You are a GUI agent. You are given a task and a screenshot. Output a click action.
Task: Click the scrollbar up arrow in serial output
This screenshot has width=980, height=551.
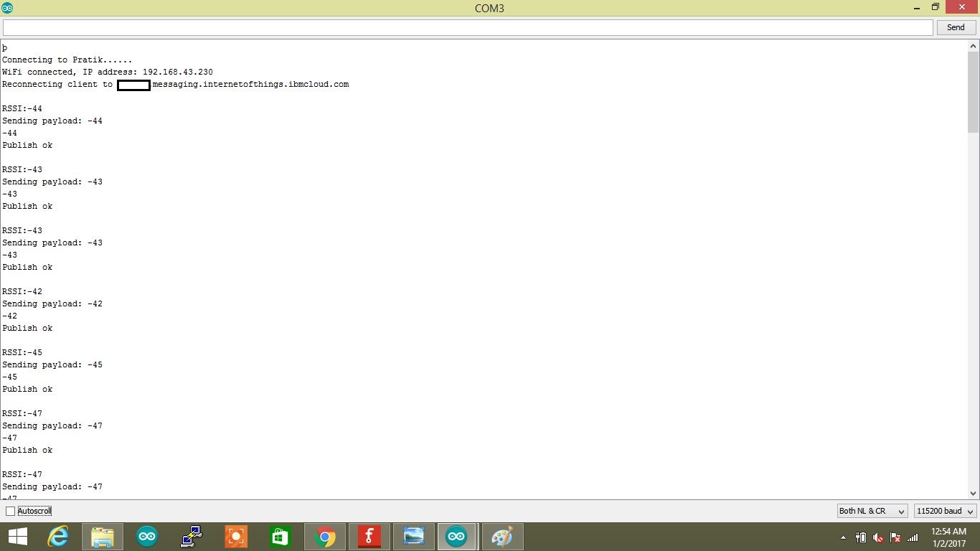(973, 47)
